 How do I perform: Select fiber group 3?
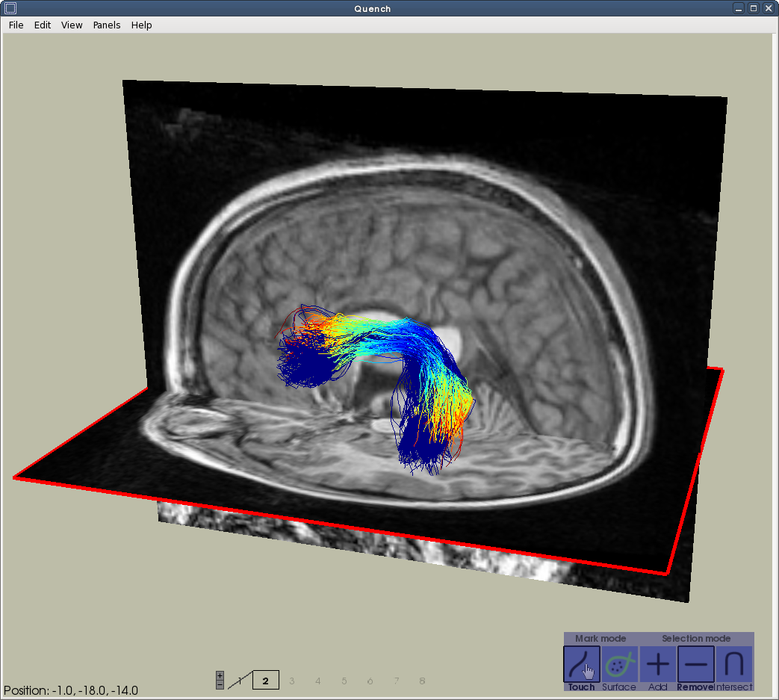tap(291, 681)
